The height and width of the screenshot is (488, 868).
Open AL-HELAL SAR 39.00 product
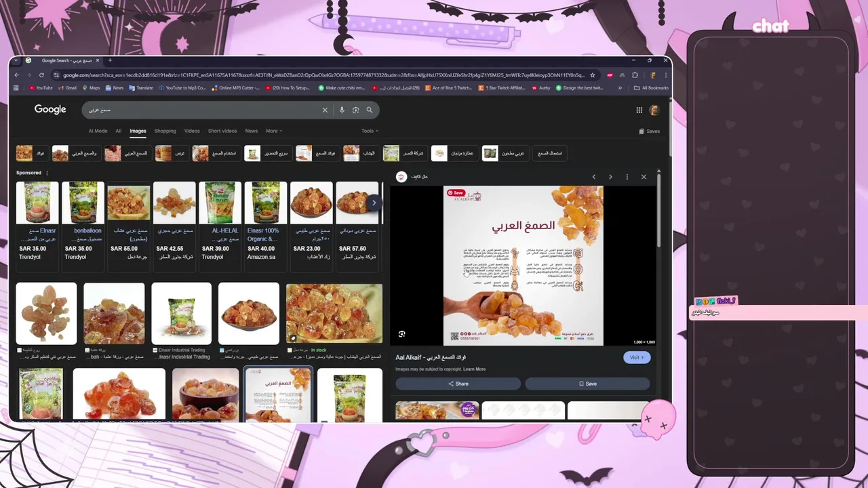[220, 226]
